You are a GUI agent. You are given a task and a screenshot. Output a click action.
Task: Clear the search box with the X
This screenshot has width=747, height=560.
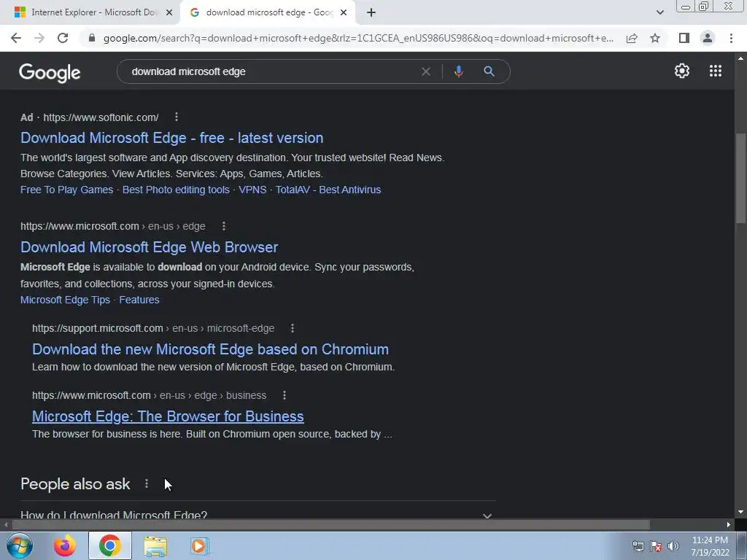[426, 71]
